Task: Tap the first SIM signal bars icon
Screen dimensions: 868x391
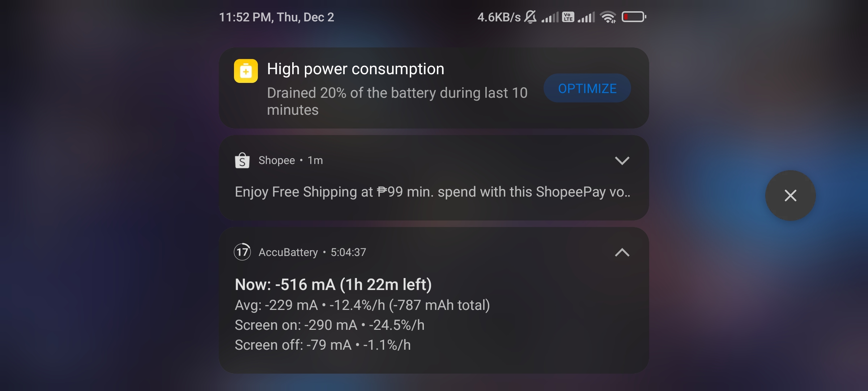Action: 550,17
